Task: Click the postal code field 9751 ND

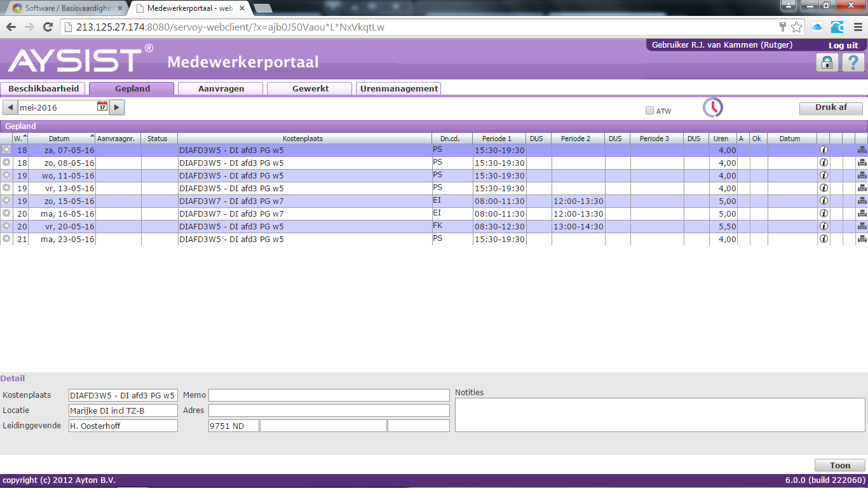Action: pyautogui.click(x=234, y=426)
